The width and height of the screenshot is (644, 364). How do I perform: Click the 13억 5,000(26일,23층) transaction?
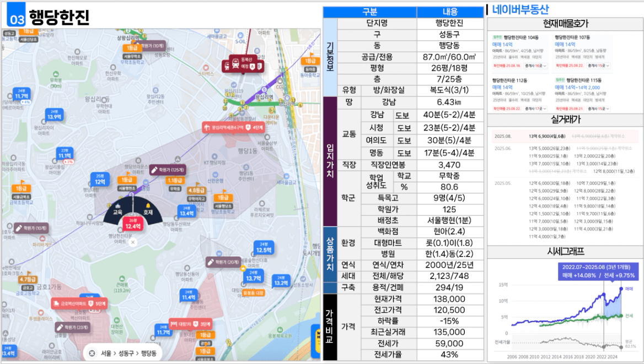[549, 148]
